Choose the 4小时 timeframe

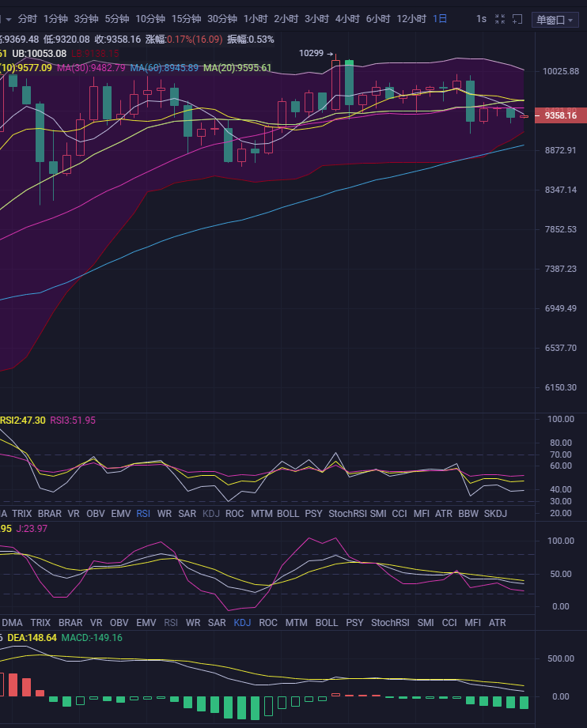(x=347, y=19)
